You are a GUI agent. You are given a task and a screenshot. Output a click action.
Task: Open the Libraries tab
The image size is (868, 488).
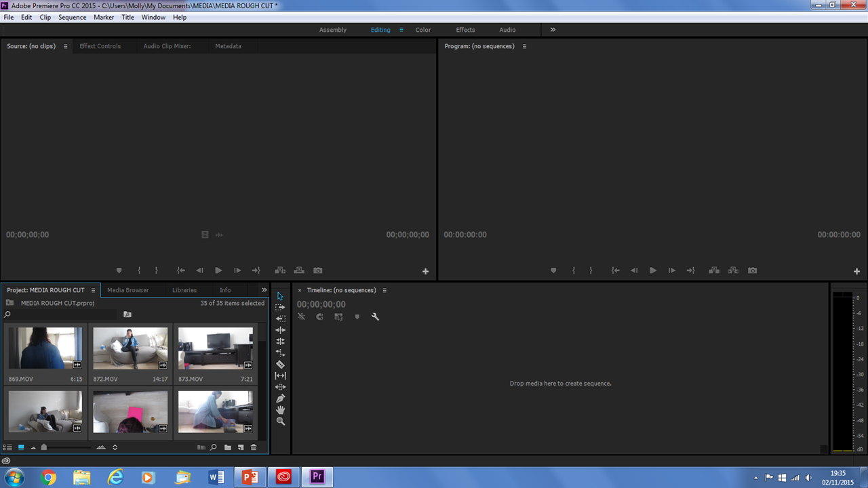coord(184,290)
